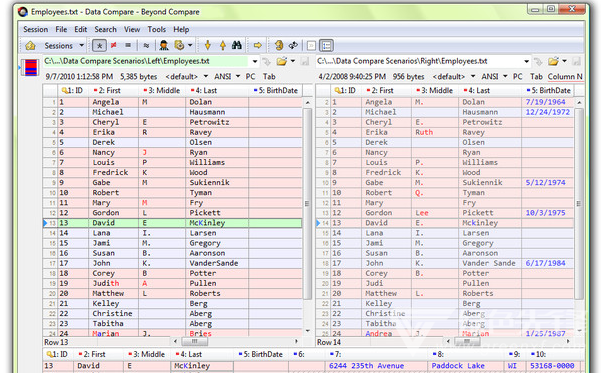Image resolution: width=604 pixels, height=373 pixels.
Task: Click the 'Column N' label on right
Action: point(565,77)
